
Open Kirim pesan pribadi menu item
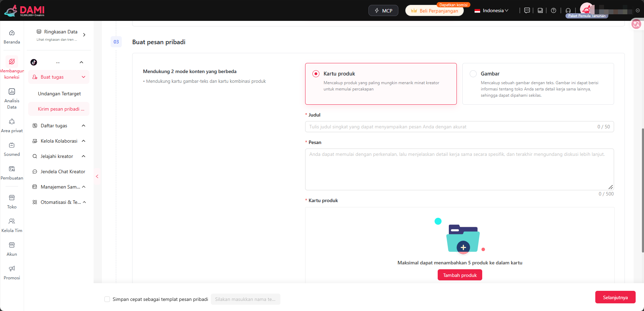59,109
